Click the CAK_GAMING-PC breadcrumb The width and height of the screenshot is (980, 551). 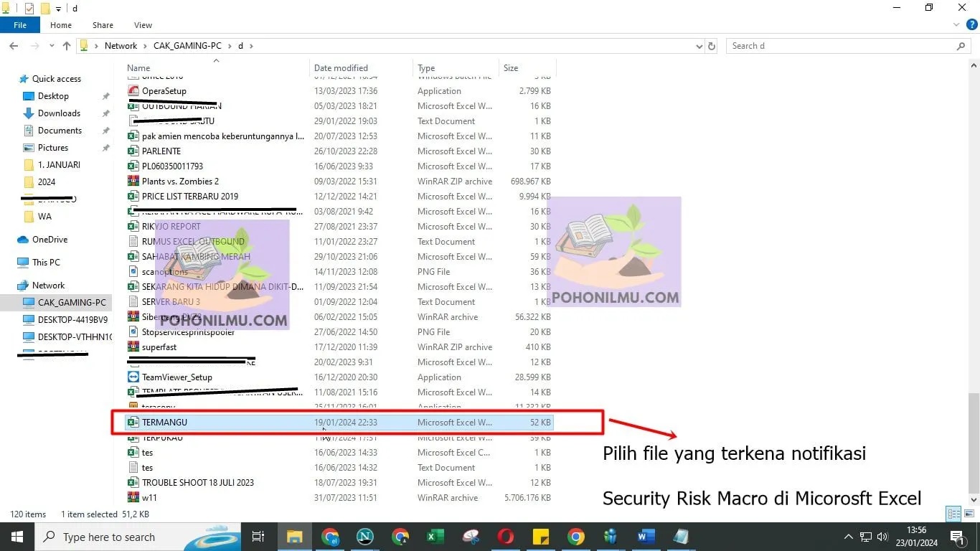click(x=187, y=46)
